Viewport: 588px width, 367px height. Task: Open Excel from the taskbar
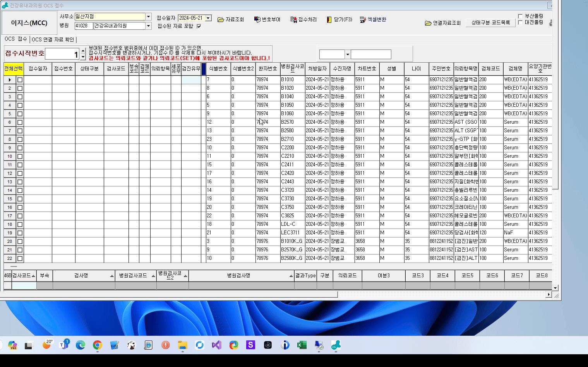click(x=302, y=345)
